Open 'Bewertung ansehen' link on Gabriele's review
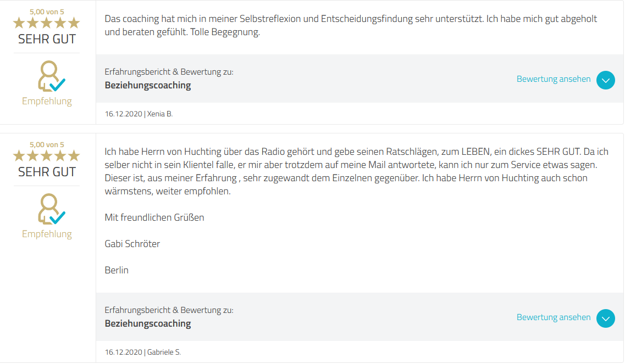Screen dimensions: 625x364 pyautogui.click(x=554, y=317)
